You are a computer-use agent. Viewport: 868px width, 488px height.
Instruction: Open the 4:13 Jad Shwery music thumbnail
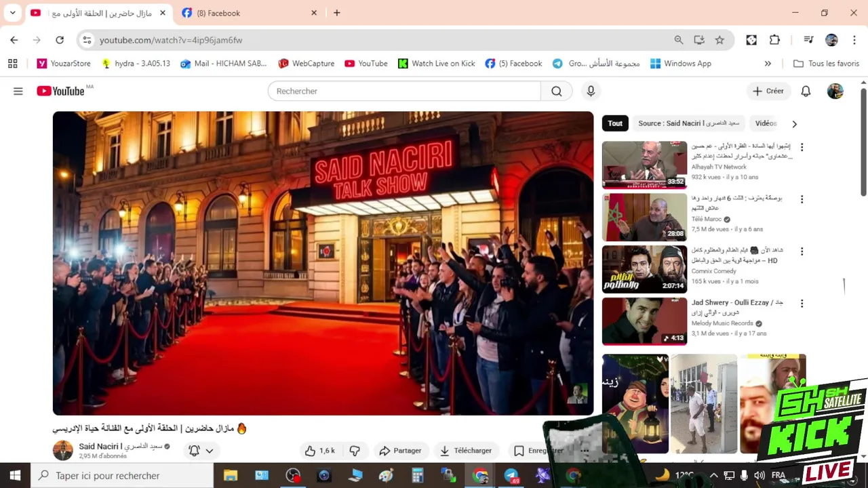pos(644,321)
